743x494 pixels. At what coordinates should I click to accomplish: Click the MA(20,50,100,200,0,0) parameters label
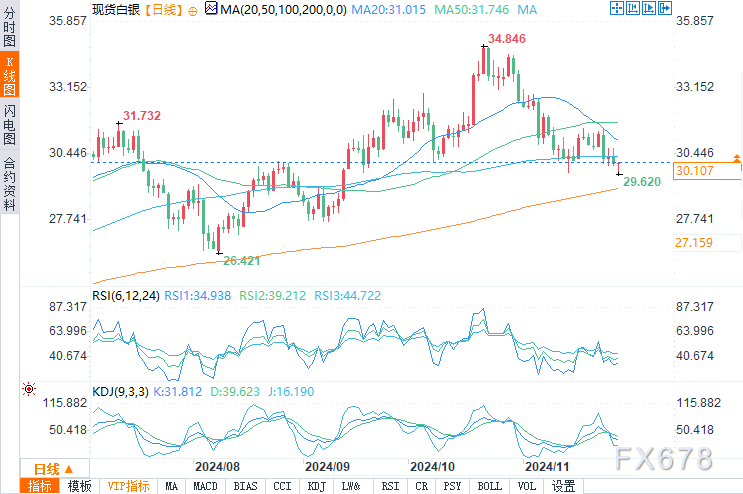click(283, 9)
